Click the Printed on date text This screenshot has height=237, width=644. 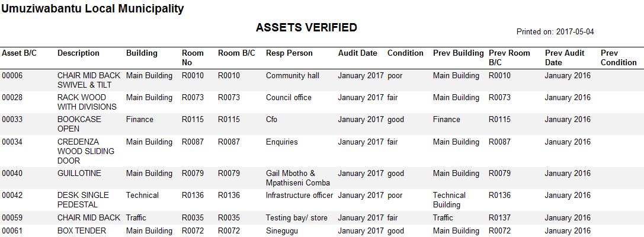pyautogui.click(x=555, y=31)
